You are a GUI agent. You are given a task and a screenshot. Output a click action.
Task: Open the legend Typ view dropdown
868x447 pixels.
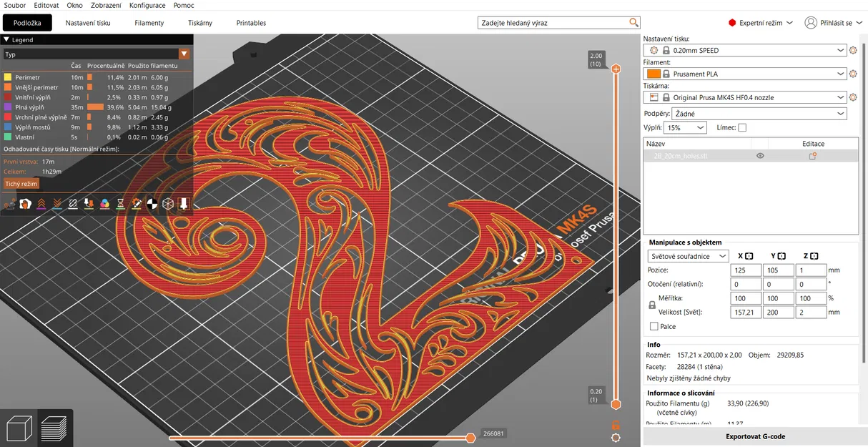(x=97, y=54)
